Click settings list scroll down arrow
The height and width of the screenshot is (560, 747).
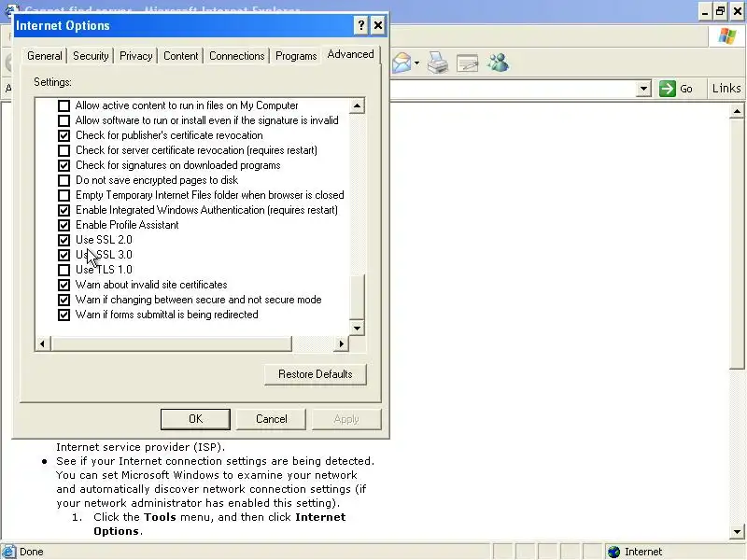tap(357, 328)
